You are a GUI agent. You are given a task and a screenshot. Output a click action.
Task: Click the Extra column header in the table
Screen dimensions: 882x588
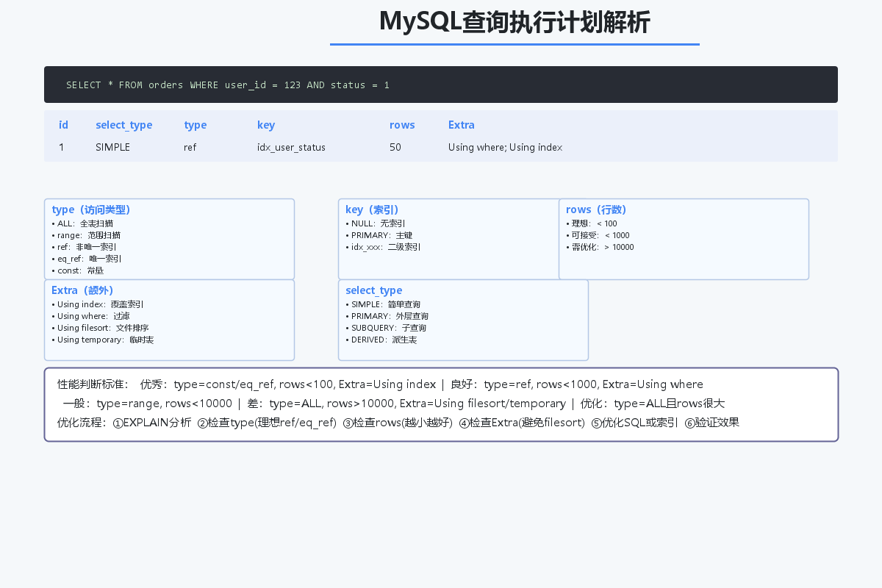point(461,125)
